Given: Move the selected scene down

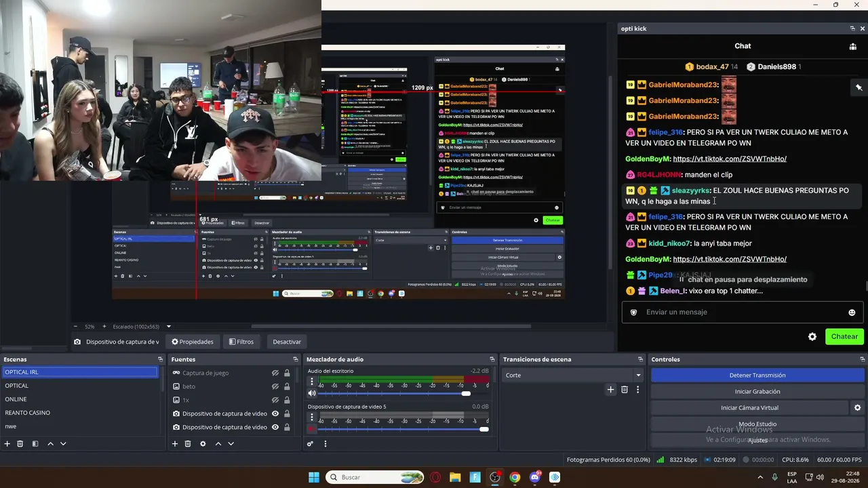Looking at the screenshot, I should (x=63, y=444).
